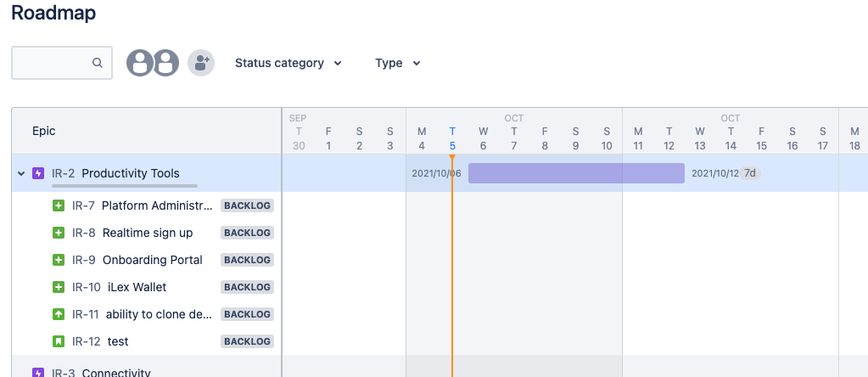Image resolution: width=868 pixels, height=377 pixels.
Task: Open the Status category dropdown
Action: (x=288, y=63)
